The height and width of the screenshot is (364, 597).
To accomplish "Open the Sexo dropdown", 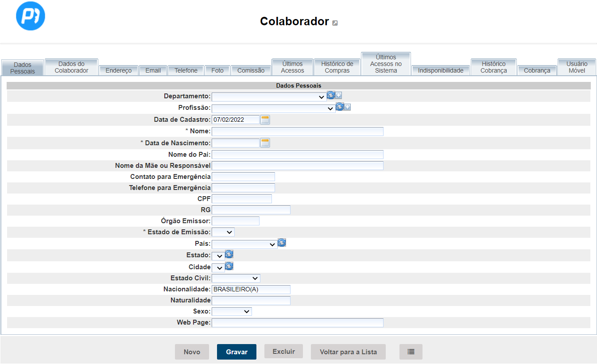I will (232, 311).
